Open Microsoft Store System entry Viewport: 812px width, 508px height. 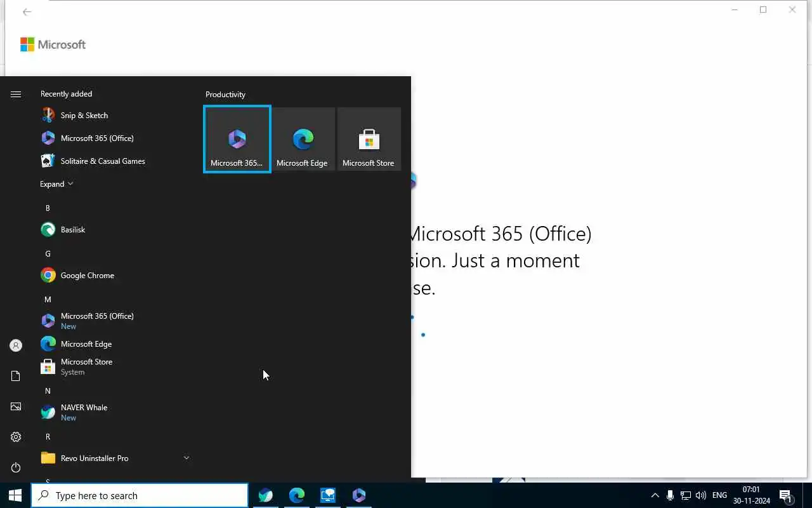114,367
